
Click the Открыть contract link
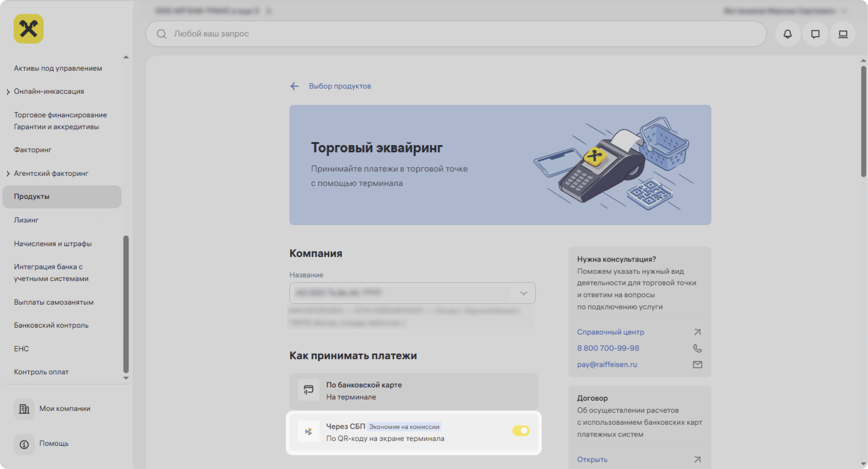click(x=592, y=459)
